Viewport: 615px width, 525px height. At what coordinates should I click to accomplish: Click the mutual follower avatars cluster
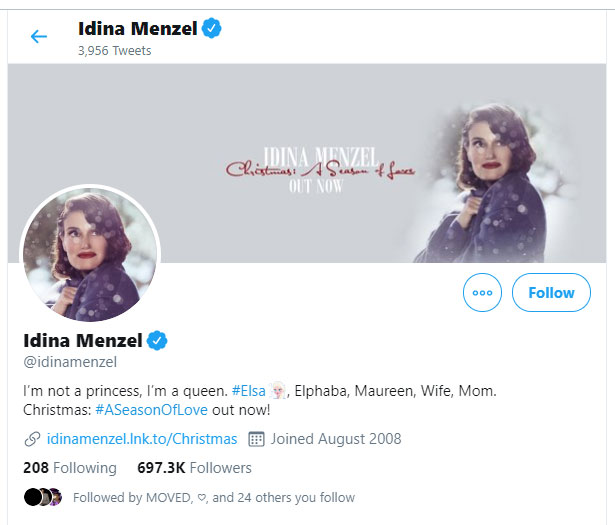click(x=43, y=497)
